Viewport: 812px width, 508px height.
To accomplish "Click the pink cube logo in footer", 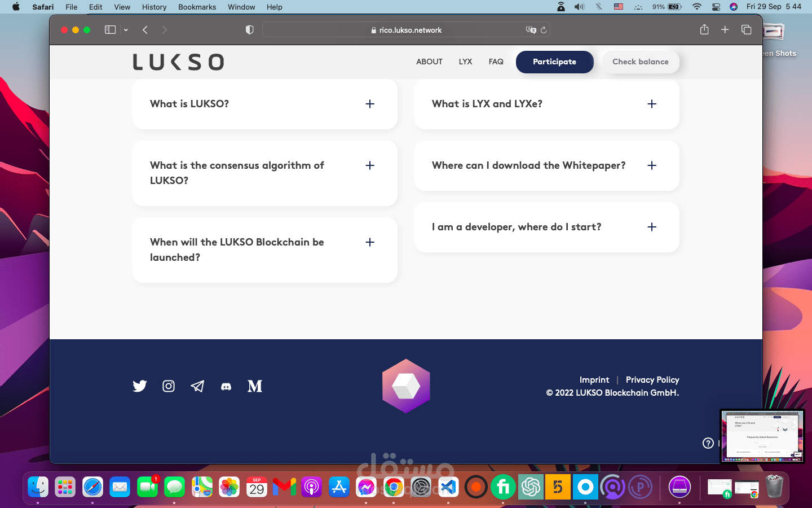I will 406,386.
